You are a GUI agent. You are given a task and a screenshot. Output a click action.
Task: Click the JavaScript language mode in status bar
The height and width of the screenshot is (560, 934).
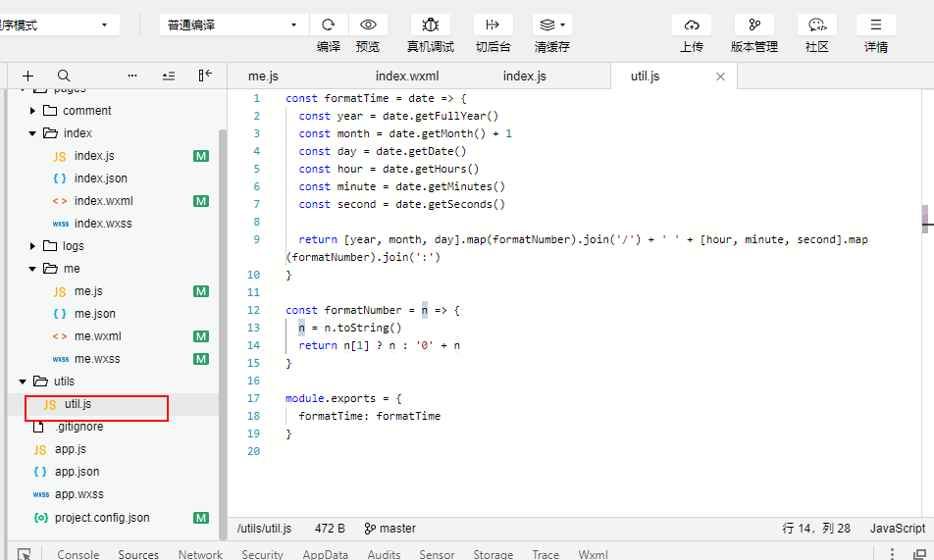(x=897, y=529)
